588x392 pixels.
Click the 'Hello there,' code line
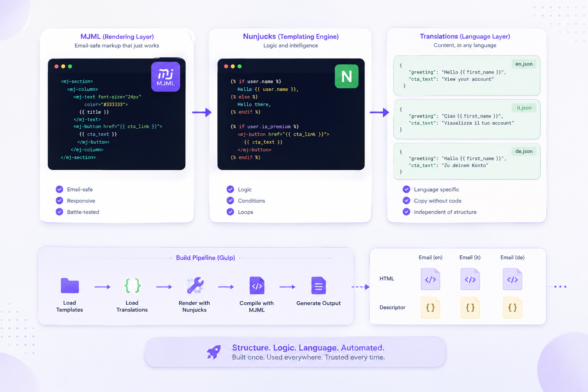(x=254, y=105)
